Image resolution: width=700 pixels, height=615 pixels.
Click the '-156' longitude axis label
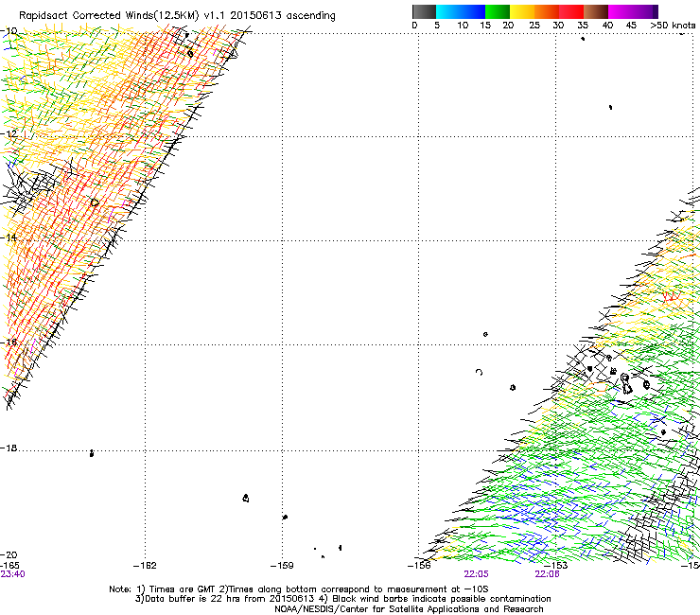(x=419, y=566)
